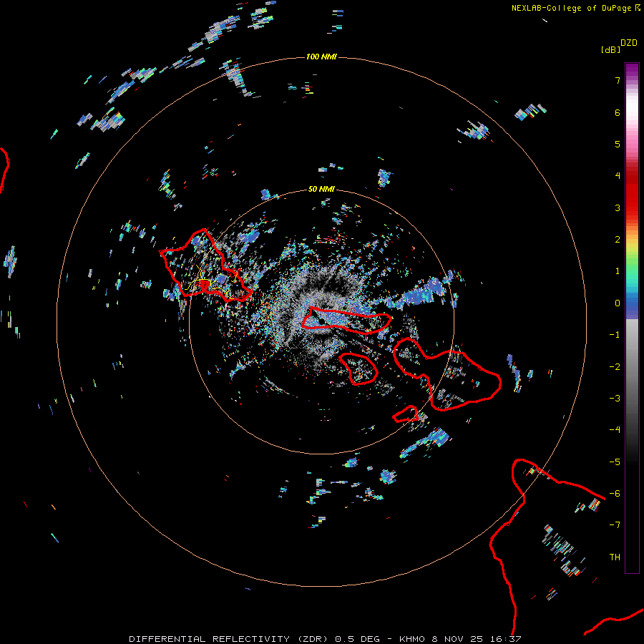The height and width of the screenshot is (644, 644).
Task: Click the scale label 5
Action: coord(618,144)
